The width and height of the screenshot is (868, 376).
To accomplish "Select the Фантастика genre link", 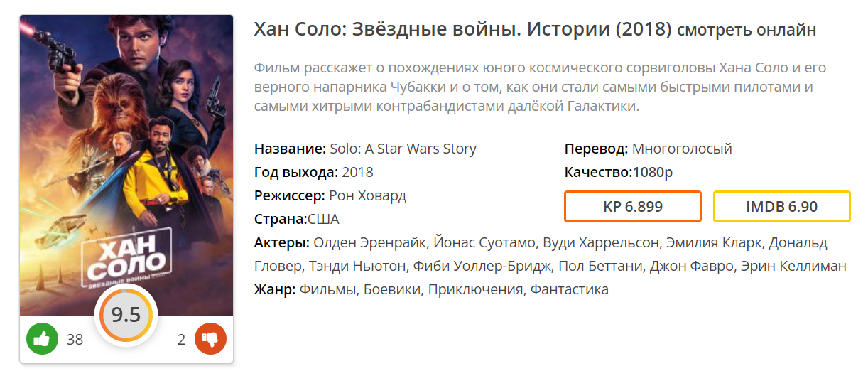I will click(569, 289).
